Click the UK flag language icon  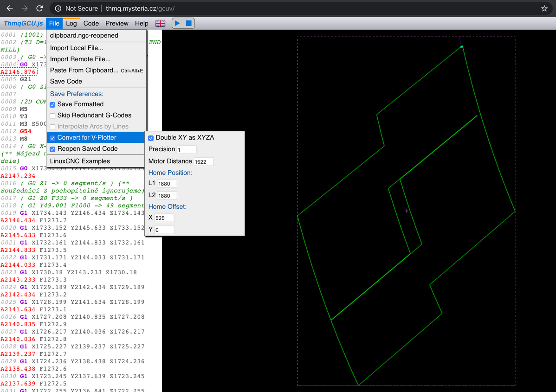(x=160, y=23)
